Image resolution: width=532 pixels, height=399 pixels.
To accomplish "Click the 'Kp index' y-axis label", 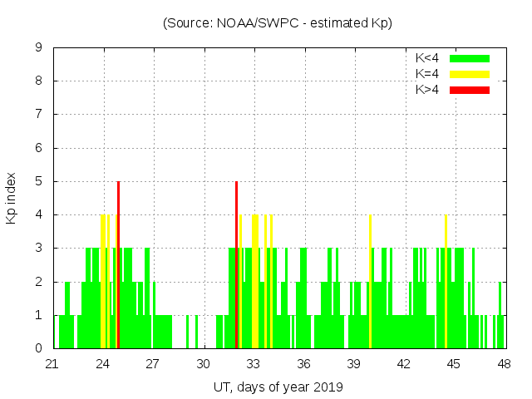I will [x=12, y=198].
